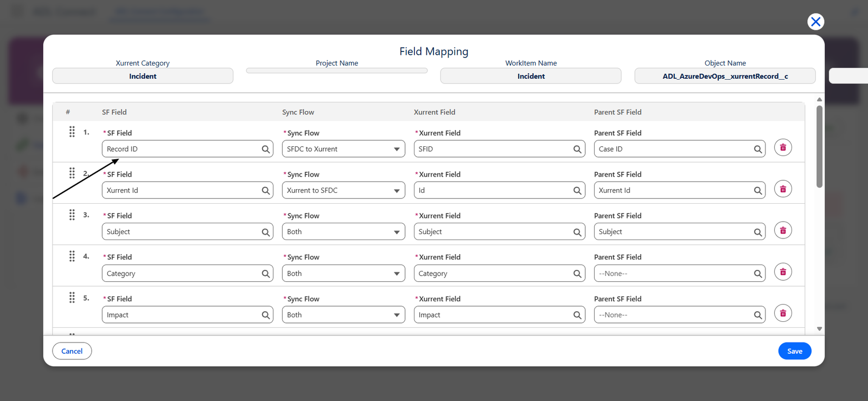868x401 pixels.
Task: Click the empty Project Name field
Action: (337, 70)
